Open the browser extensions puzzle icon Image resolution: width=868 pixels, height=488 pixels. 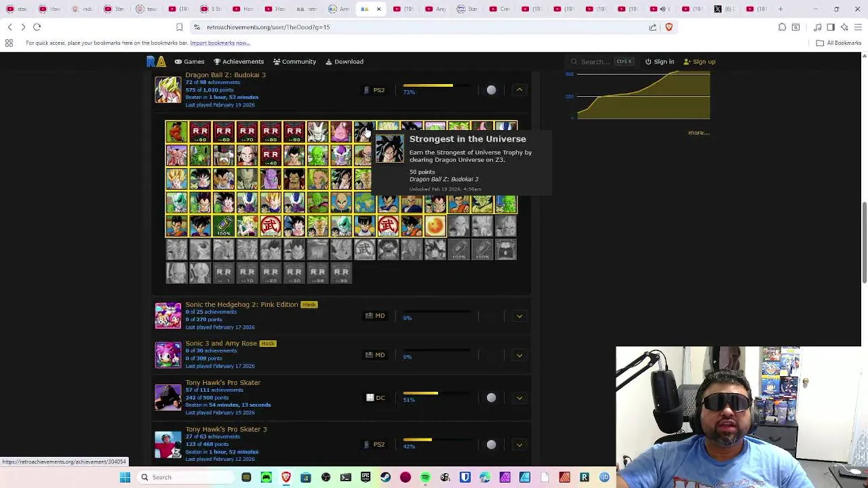(x=782, y=27)
